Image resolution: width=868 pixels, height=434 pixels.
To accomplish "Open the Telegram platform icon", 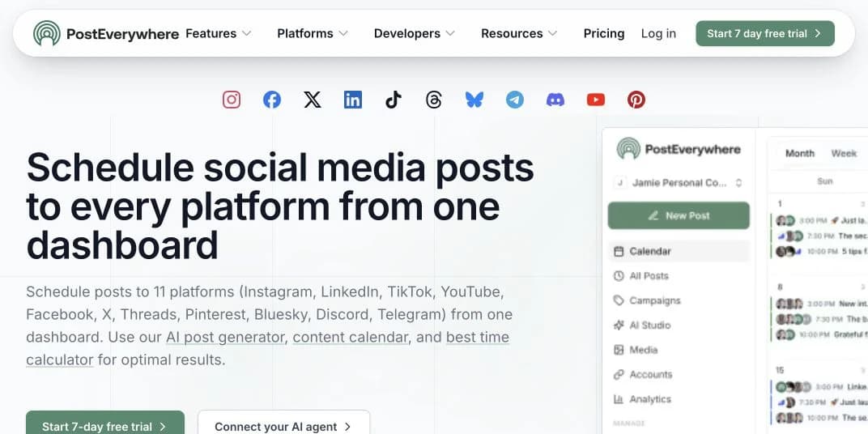I will tap(515, 100).
